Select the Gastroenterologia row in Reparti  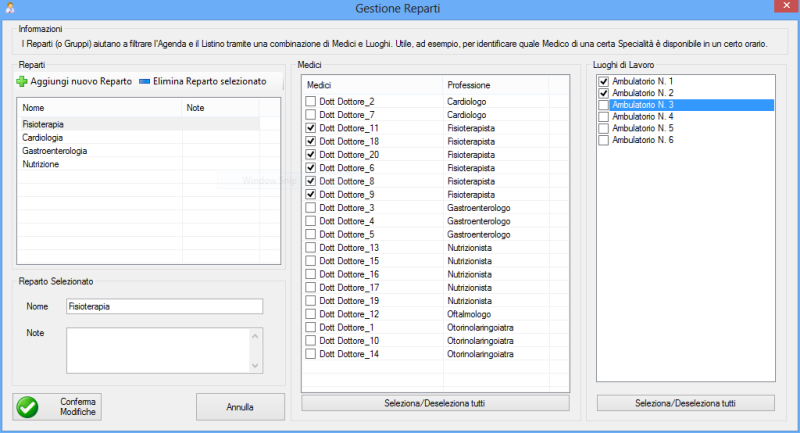139,151
